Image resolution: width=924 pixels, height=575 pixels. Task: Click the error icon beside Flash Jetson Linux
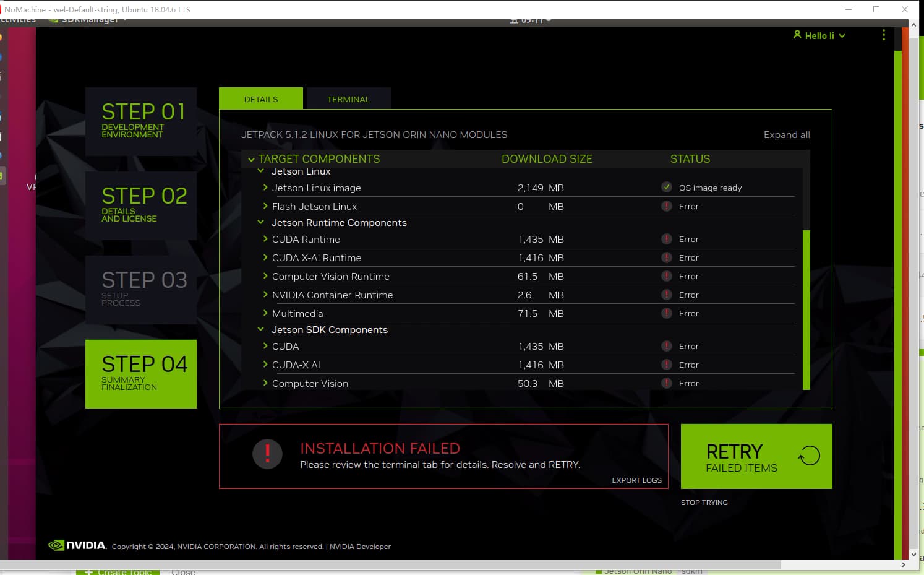[x=666, y=206]
